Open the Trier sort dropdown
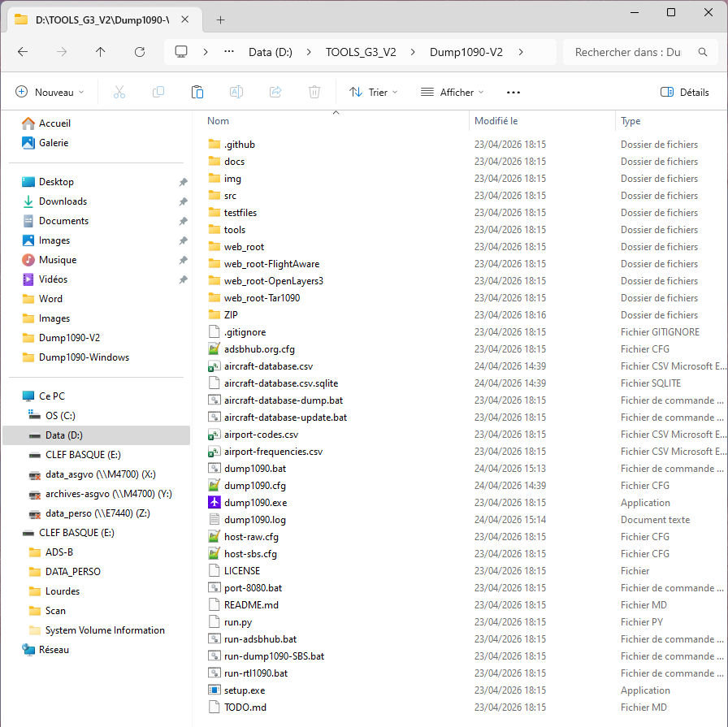Screen dimensions: 728x727 [374, 92]
